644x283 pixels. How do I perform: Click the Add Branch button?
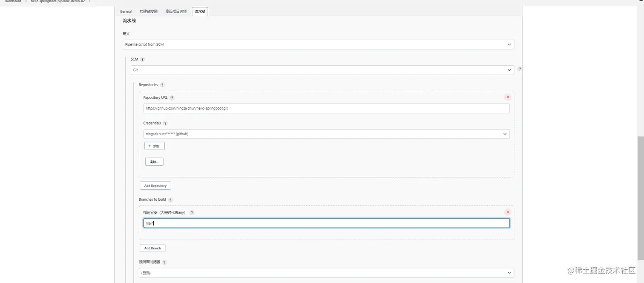(x=152, y=248)
